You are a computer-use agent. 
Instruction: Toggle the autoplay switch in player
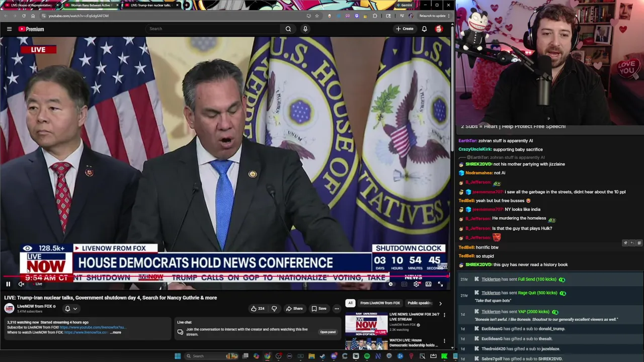(391, 284)
